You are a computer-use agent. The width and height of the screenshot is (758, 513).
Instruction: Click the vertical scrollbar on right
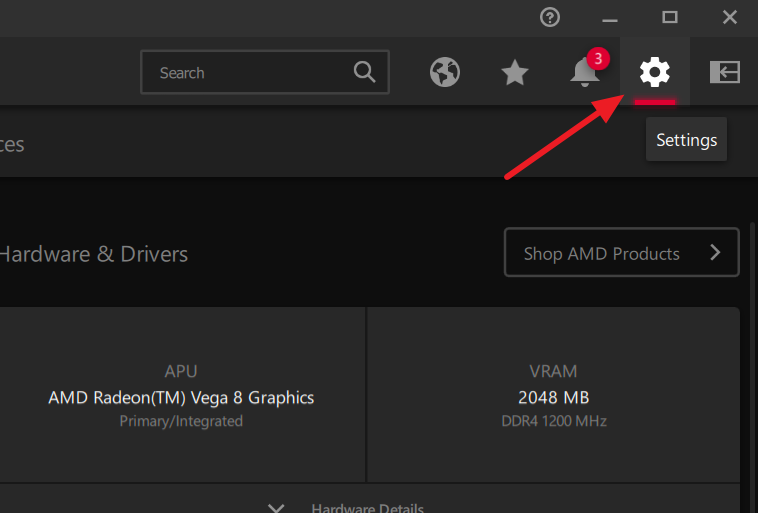[752, 367]
